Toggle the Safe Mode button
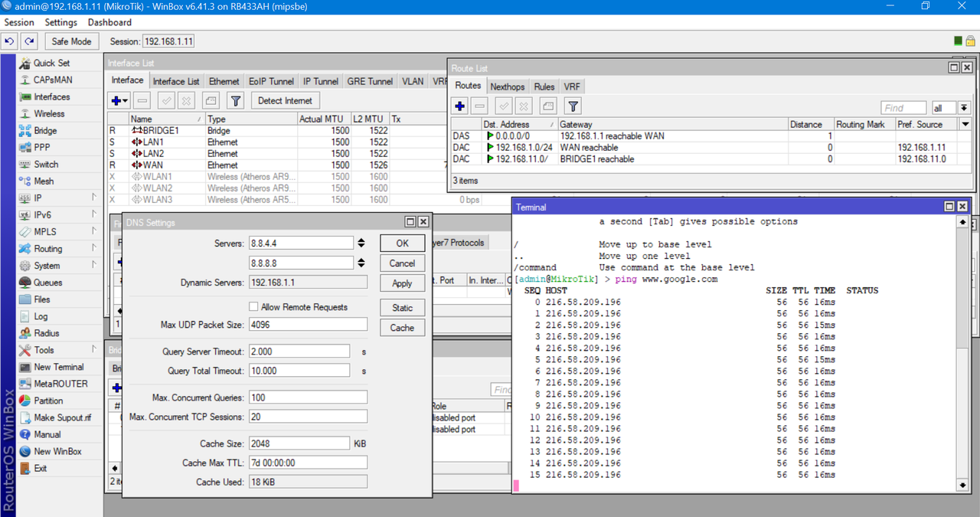 (x=70, y=41)
